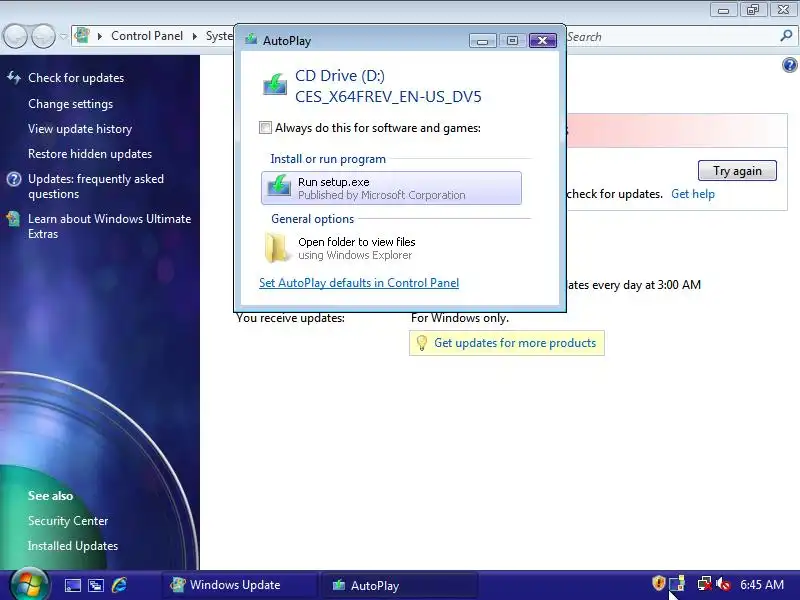Open 'Set AutoPlay defaults in Control Panel' link

(x=359, y=283)
